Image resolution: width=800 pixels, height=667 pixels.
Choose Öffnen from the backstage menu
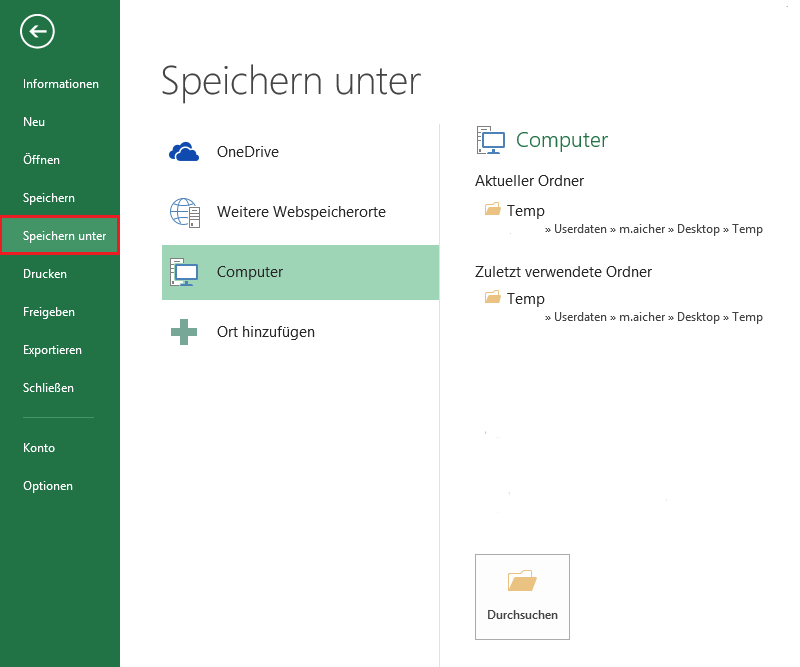41,160
